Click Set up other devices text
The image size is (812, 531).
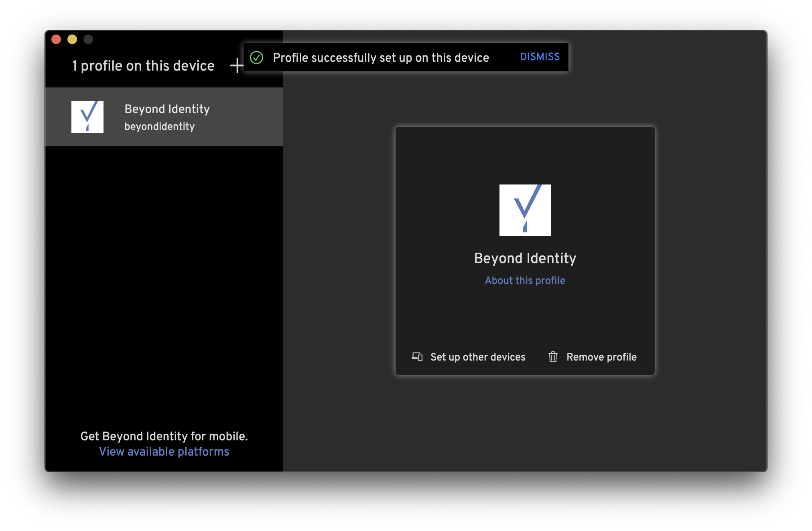[x=477, y=357]
